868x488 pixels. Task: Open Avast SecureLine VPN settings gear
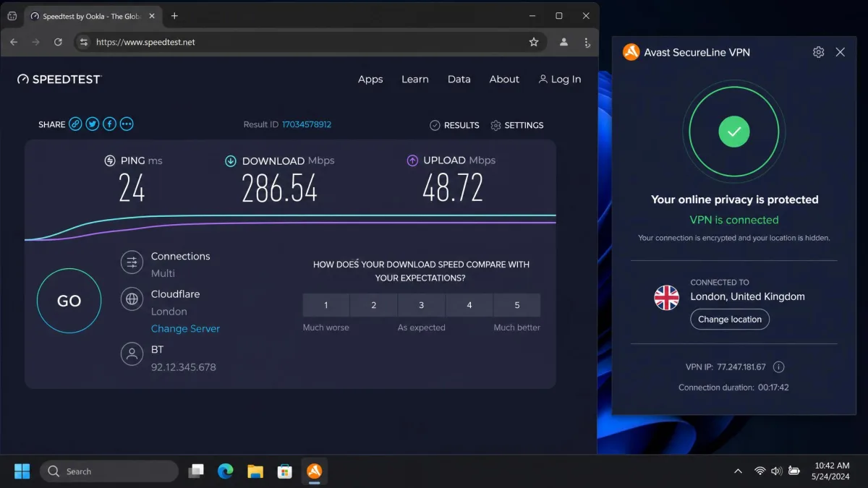tap(818, 52)
